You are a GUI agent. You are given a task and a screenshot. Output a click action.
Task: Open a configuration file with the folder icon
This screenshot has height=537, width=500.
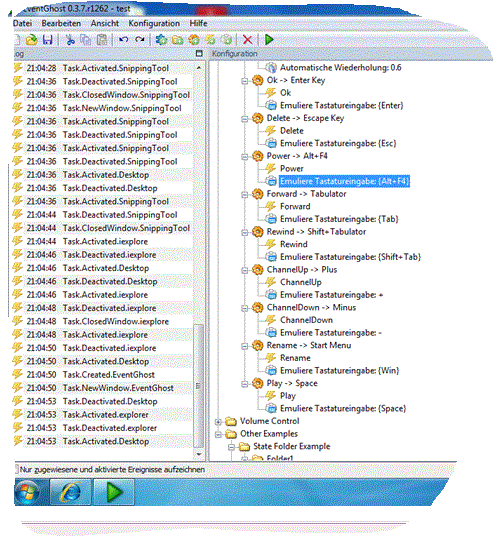[32, 40]
